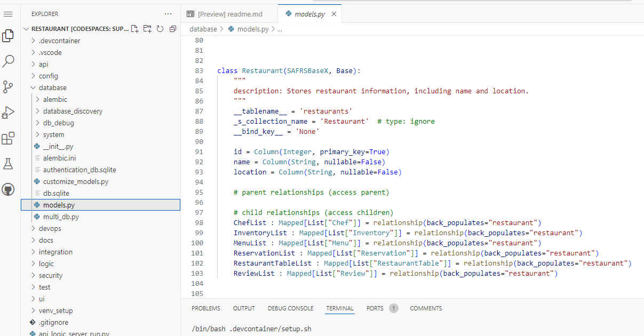The height and width of the screenshot is (336, 644).
Task: Open the Testing flask view
Action: (8, 164)
